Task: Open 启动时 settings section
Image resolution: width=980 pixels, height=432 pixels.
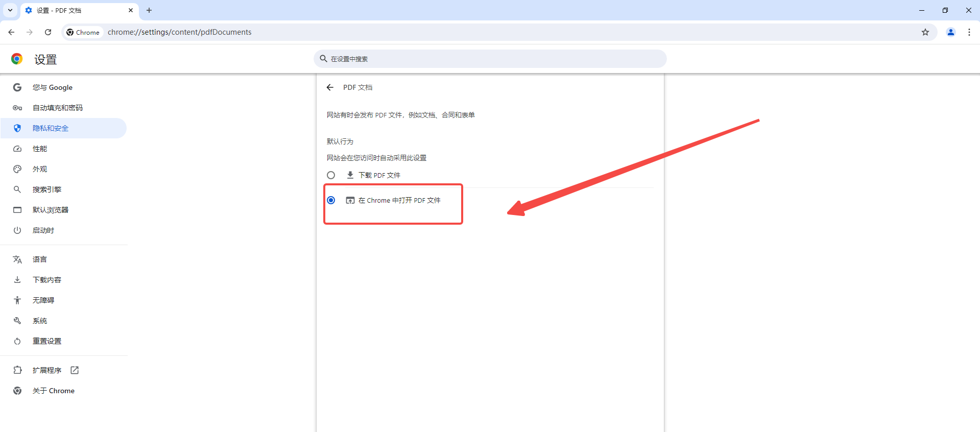Action: 64,230
